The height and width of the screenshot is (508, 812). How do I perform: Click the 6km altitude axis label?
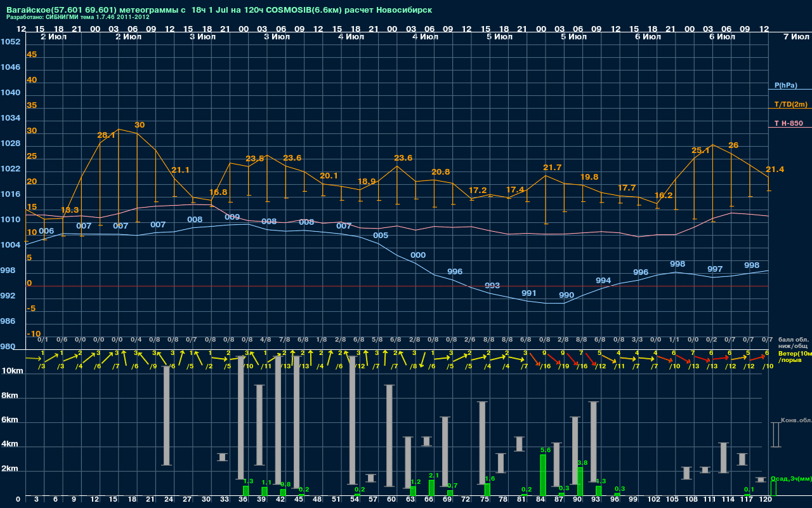click(10, 420)
